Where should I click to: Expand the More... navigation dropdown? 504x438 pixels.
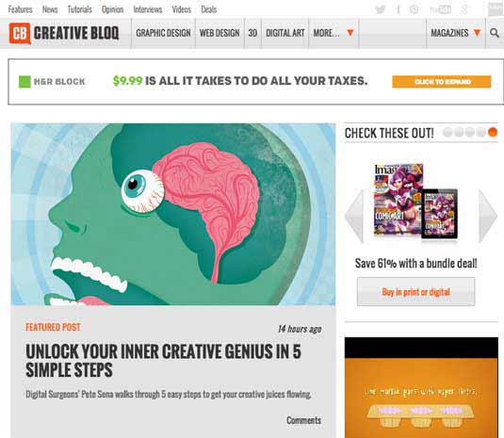point(333,33)
